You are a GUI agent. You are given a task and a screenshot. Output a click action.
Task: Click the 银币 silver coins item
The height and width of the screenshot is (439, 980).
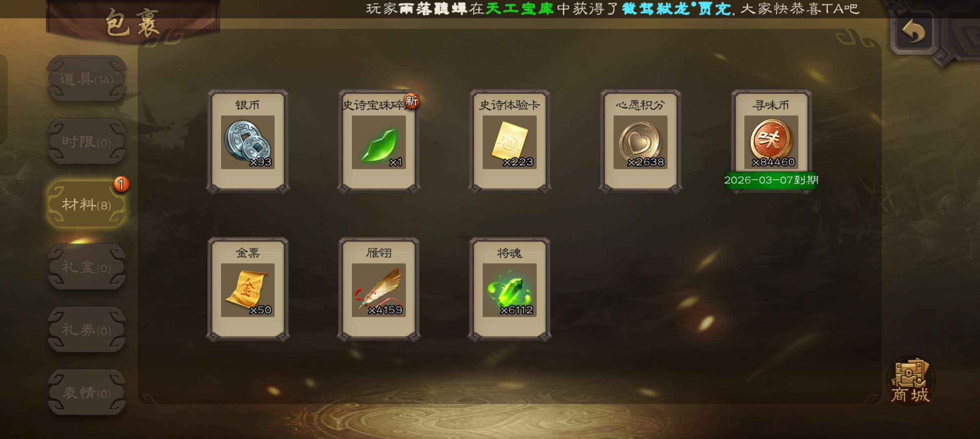coord(248,142)
